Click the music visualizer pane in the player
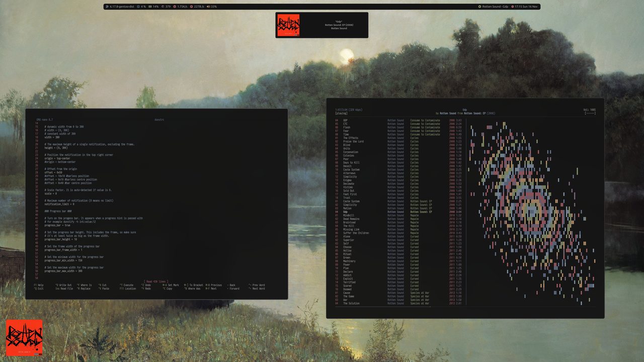644x362 pixels. pyautogui.click(x=531, y=212)
